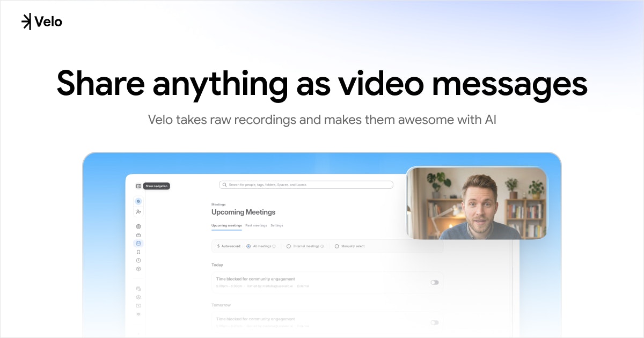Click the info icon beside All meetings
The width and height of the screenshot is (644, 338).
click(x=274, y=246)
